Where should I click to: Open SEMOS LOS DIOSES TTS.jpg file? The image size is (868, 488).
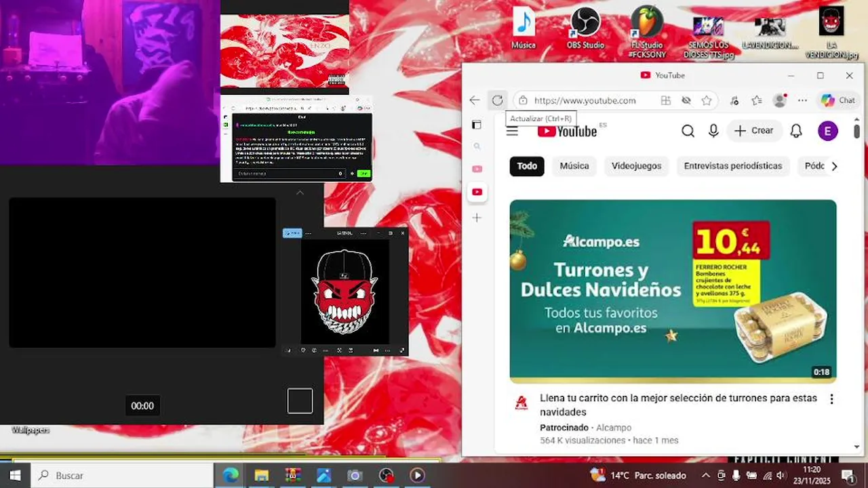(708, 37)
